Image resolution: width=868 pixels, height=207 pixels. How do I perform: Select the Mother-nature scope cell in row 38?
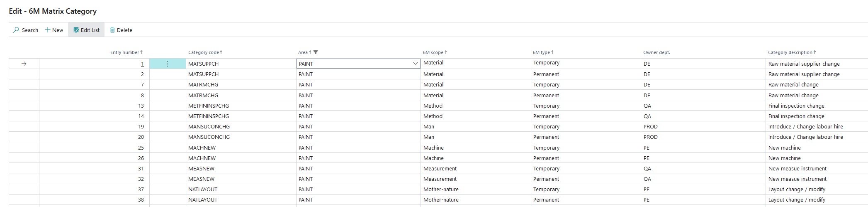pos(441,200)
